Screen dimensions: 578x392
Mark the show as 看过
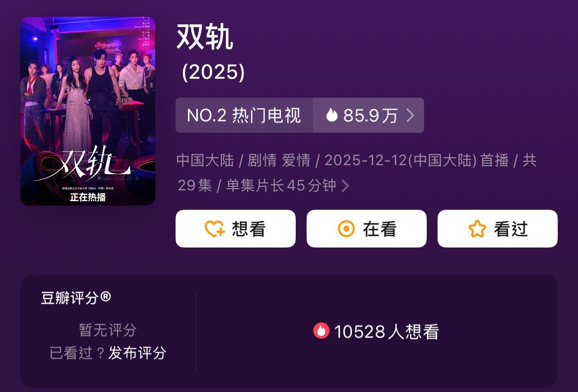pos(497,229)
